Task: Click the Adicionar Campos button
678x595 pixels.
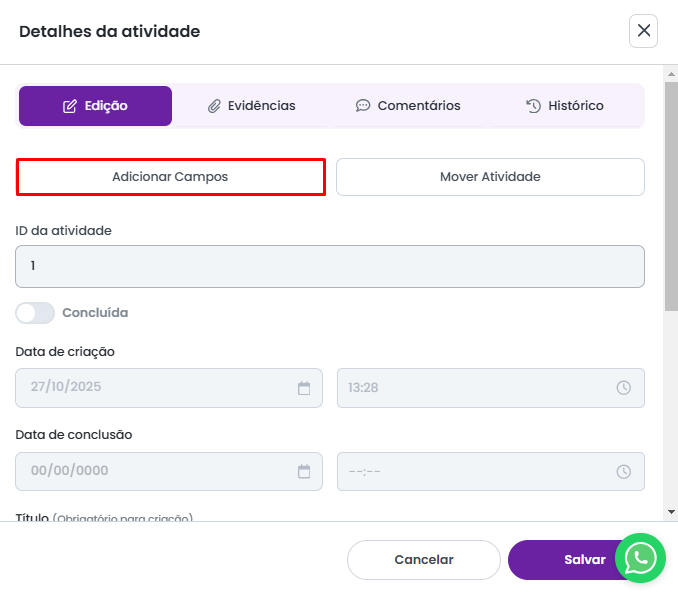Action: click(170, 177)
